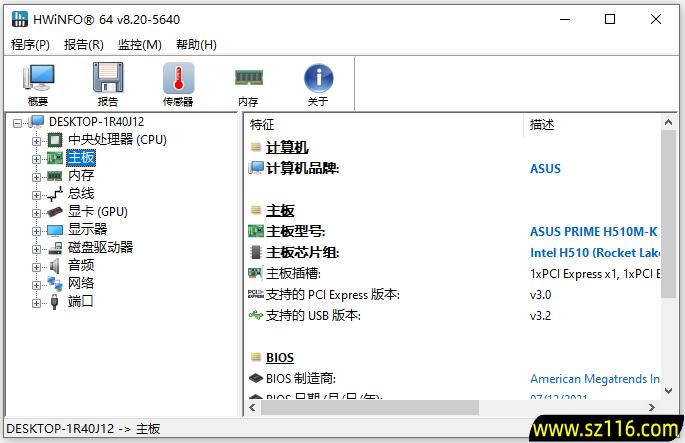Expand the 显示器 tree node
Viewport: 685px width, 443px height.
pyautogui.click(x=36, y=231)
